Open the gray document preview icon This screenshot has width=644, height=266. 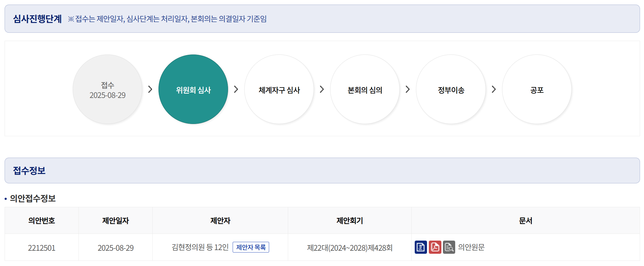point(449,247)
